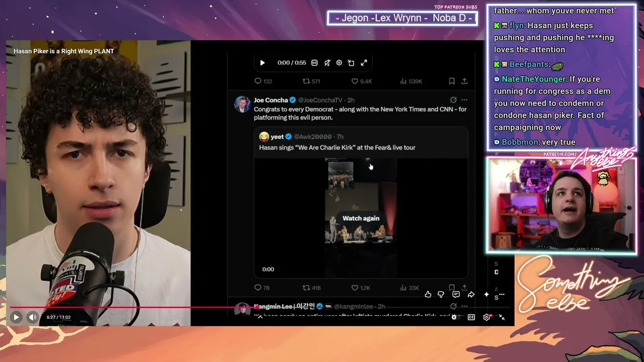
Task: Click the yeet quoted video preview
Action: pyautogui.click(x=361, y=218)
